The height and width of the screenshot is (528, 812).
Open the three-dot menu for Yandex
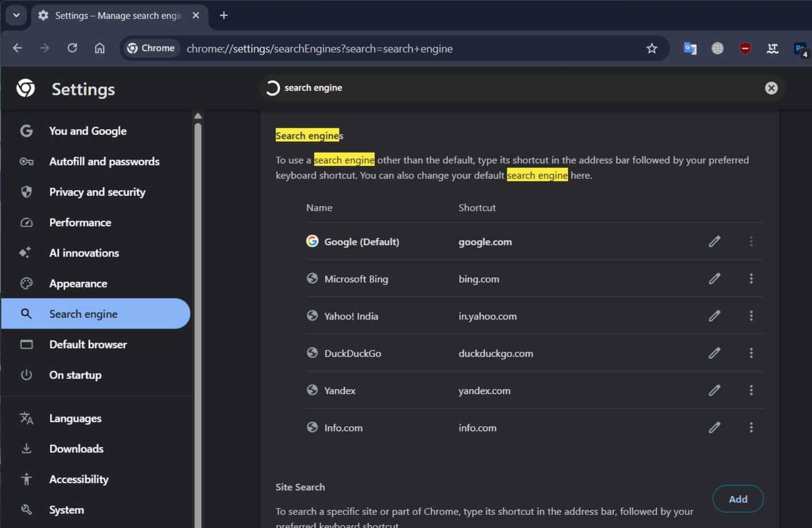751,390
